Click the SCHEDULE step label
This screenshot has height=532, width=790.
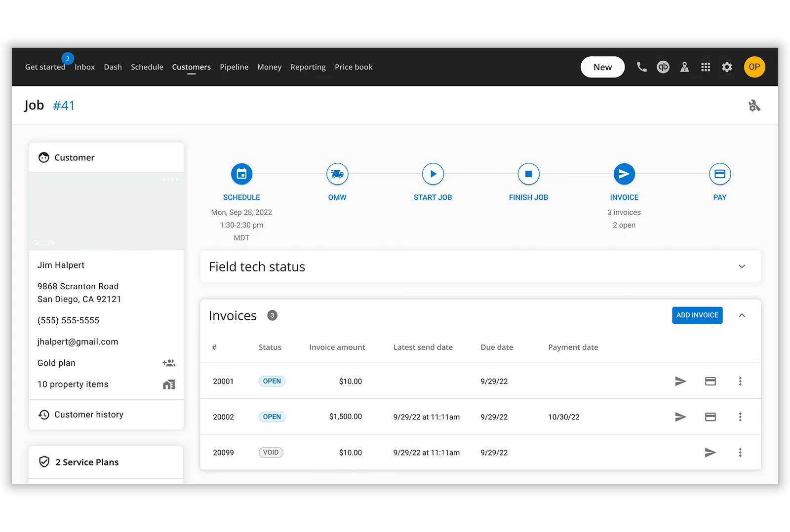(x=241, y=197)
